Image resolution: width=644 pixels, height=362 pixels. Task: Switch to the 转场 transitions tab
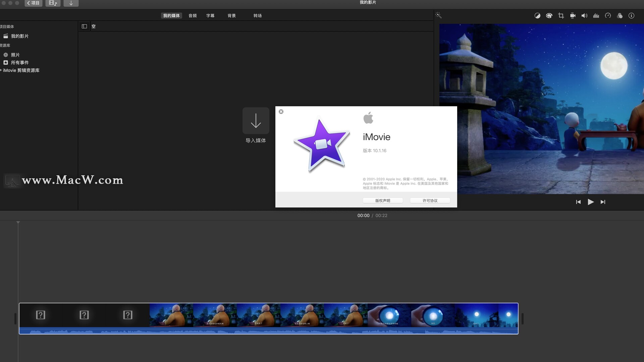point(257,16)
